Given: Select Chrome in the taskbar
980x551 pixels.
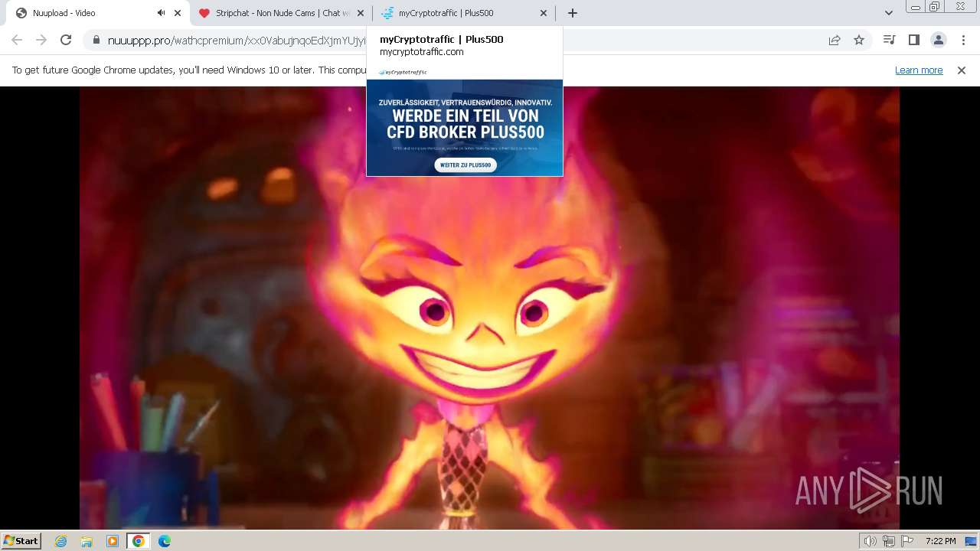Looking at the screenshot, I should 138,541.
